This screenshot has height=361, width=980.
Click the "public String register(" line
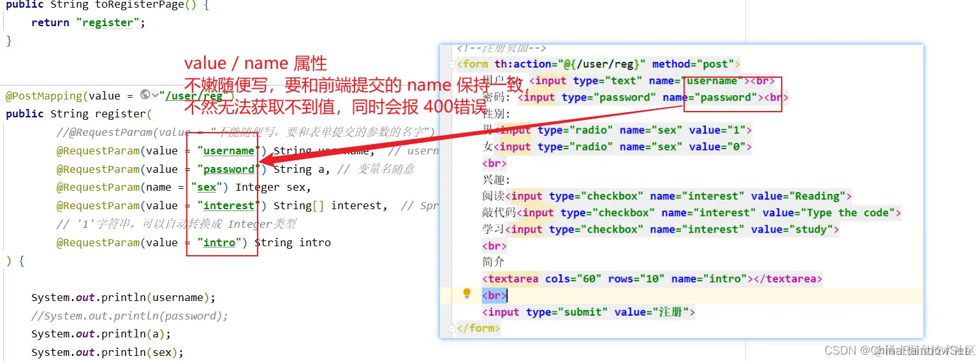(78, 114)
